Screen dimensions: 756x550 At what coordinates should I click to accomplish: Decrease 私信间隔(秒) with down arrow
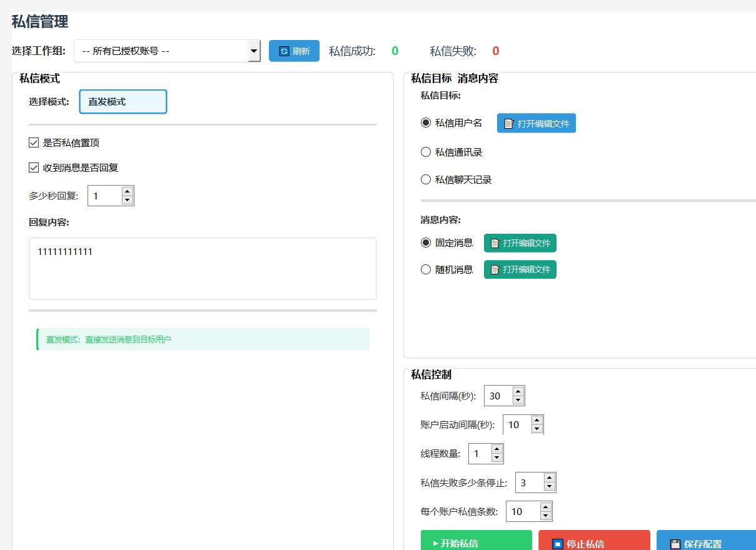point(518,401)
